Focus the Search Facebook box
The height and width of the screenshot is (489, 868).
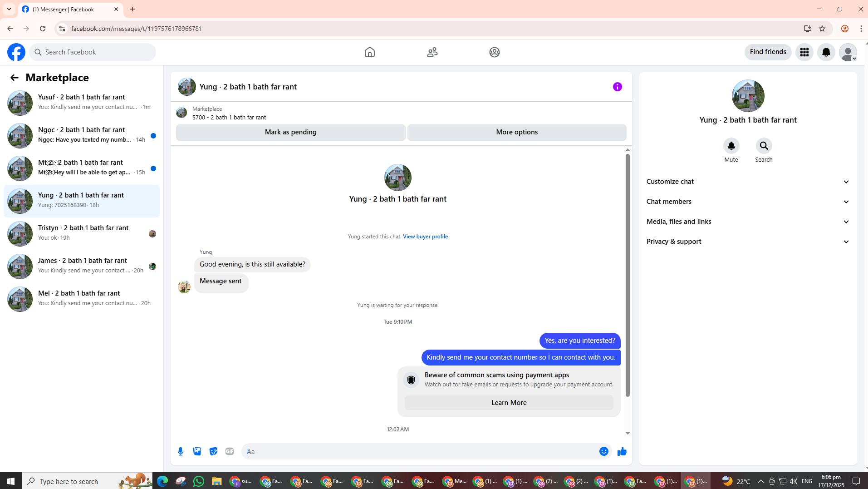point(93,52)
